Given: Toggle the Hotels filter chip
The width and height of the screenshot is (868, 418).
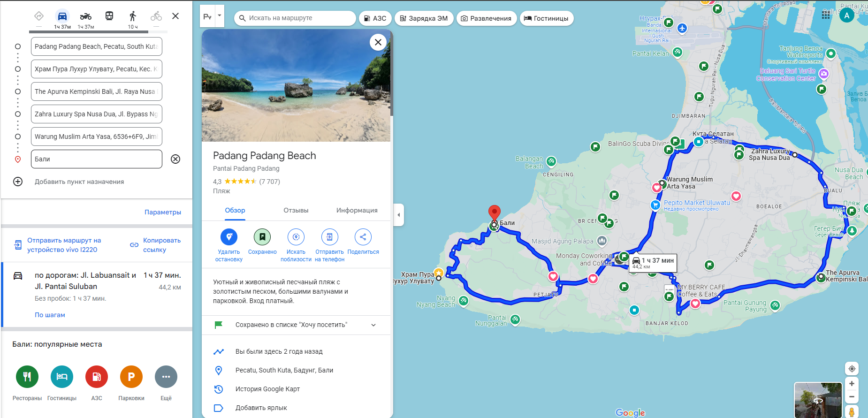Looking at the screenshot, I should coord(547,18).
